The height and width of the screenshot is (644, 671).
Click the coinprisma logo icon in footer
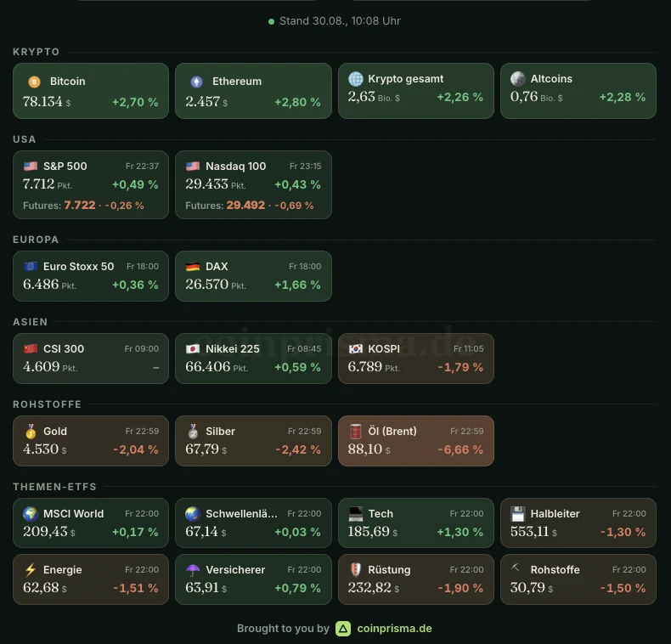(343, 629)
